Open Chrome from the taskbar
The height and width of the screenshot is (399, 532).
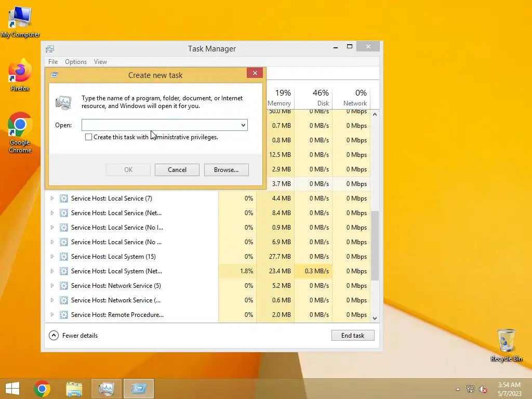coord(42,389)
